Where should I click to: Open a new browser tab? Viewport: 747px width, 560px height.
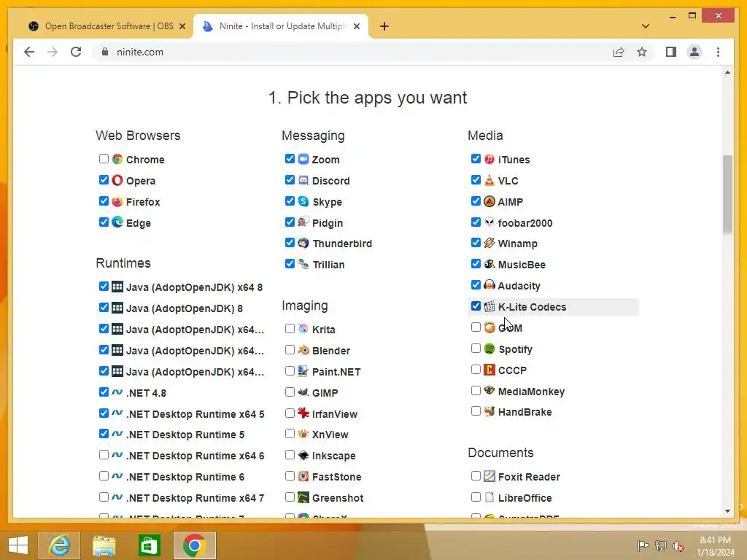pos(384,26)
